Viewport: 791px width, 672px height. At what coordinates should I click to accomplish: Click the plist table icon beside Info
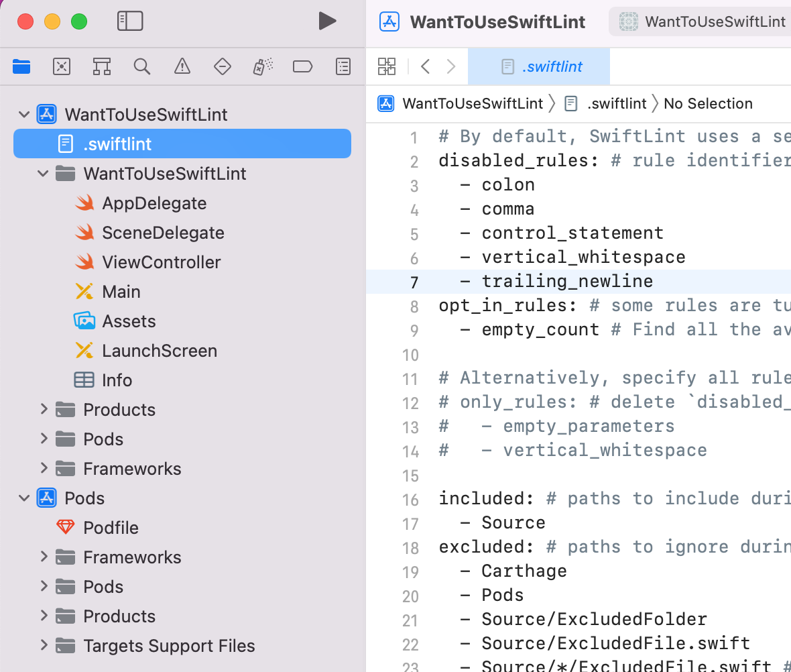click(84, 380)
